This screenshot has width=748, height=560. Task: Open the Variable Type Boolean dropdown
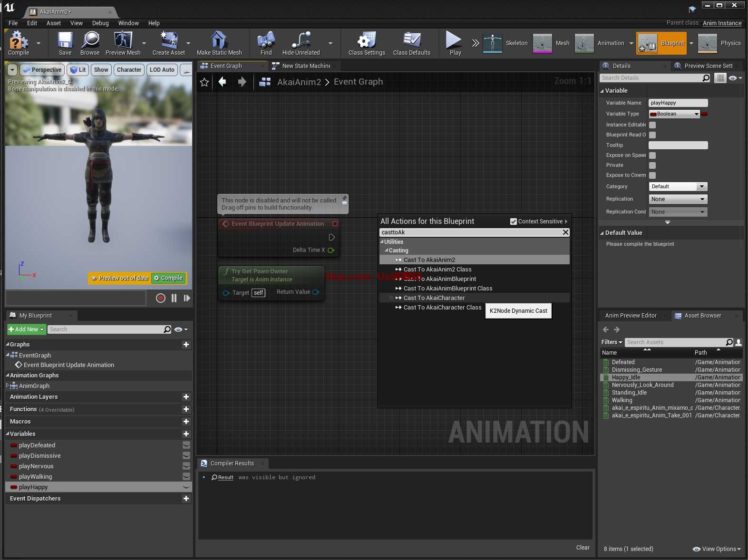(x=674, y=114)
